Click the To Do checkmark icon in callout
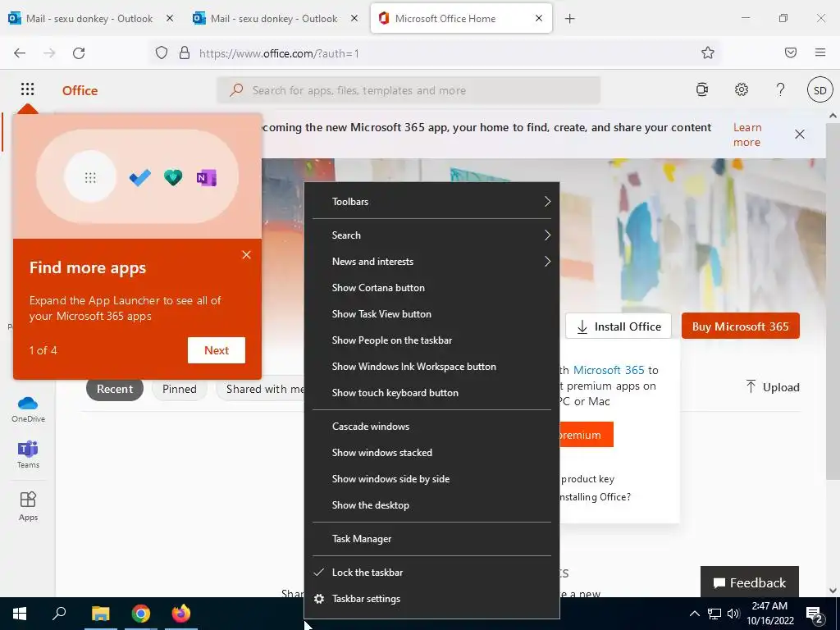 point(139,177)
